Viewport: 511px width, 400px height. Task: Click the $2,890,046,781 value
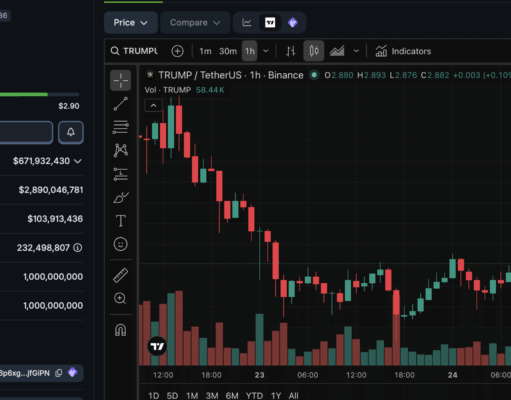coord(51,190)
